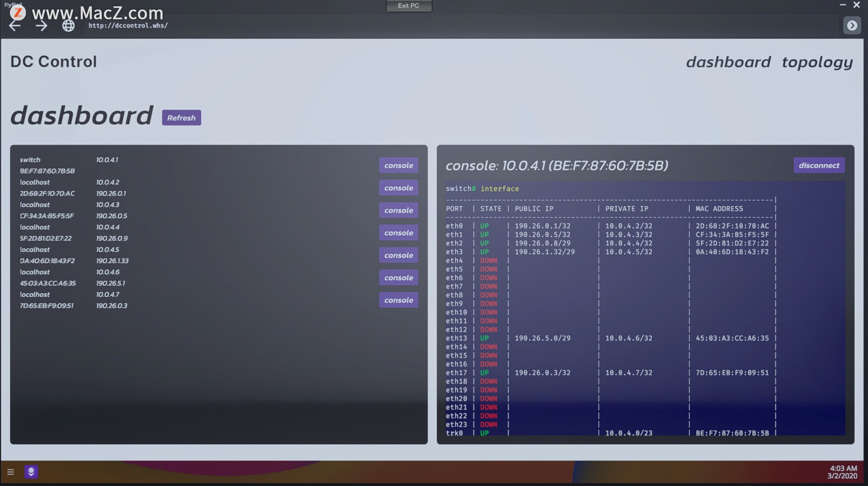This screenshot has height=486, width=868.
Task: Select device list MAC BE:F7:87:60:7B:5B
Action: click(47, 171)
